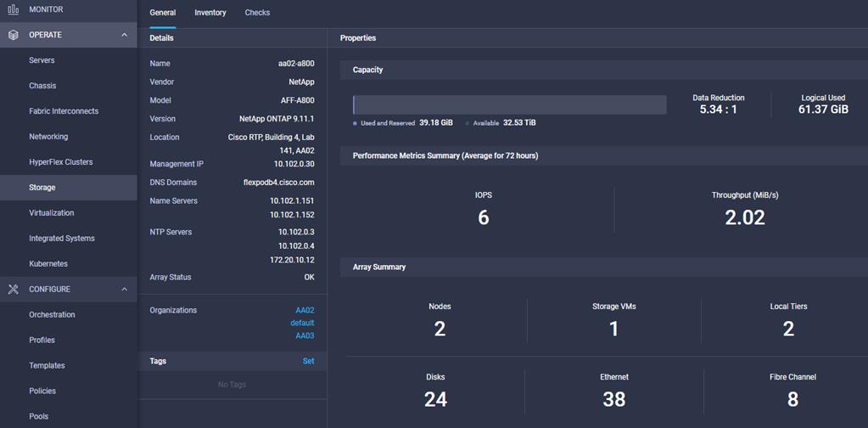This screenshot has width=868, height=428.
Task: Go to Integrated Systems
Action: [x=62, y=239]
